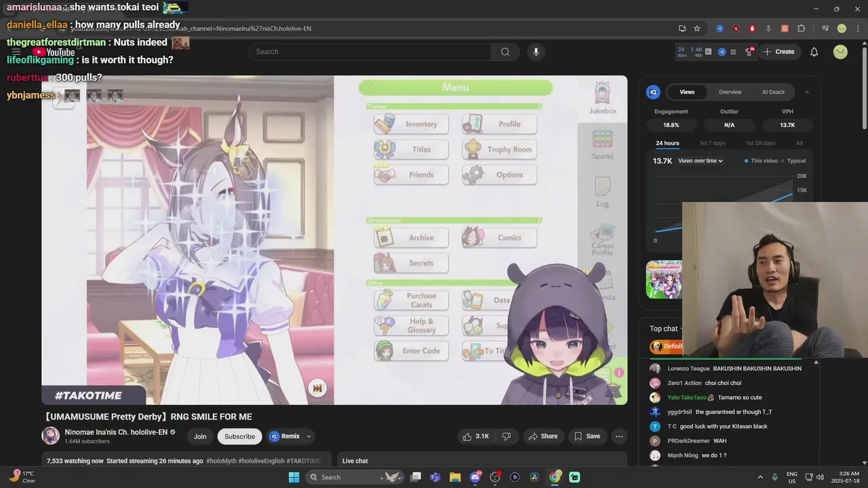The width and height of the screenshot is (868, 488).
Task: Click the Remix button
Action: [x=284, y=436]
